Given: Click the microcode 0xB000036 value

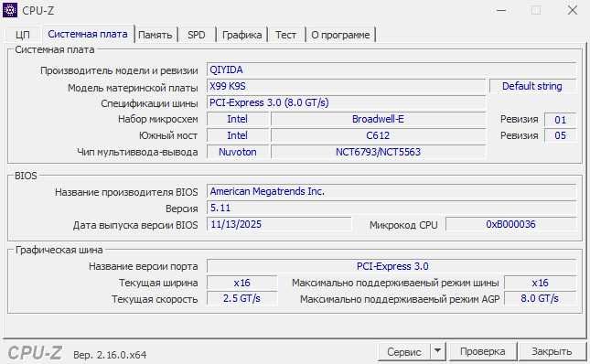Looking at the screenshot, I should click(511, 224).
